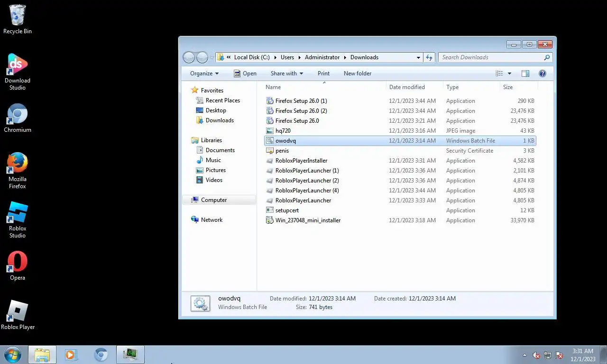Screen dimensions: 607x364
Task: Click the green monitor taskbar icon
Action: [130, 355]
